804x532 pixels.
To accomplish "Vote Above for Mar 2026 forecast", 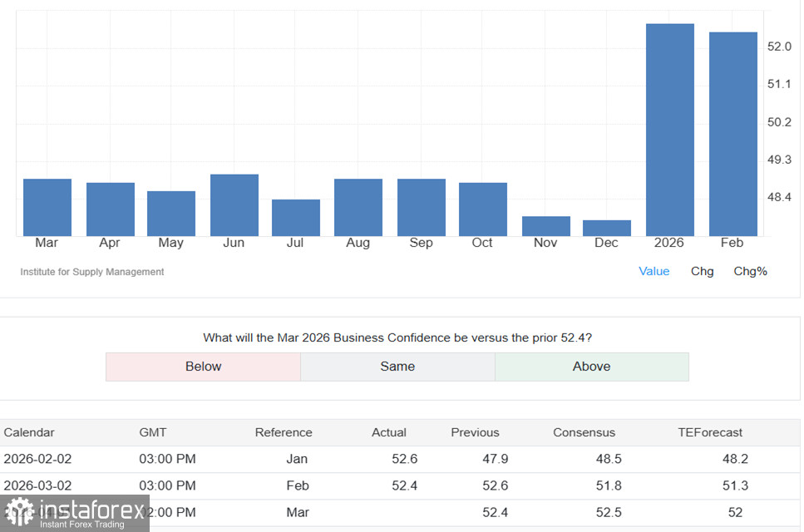I will [x=591, y=367].
